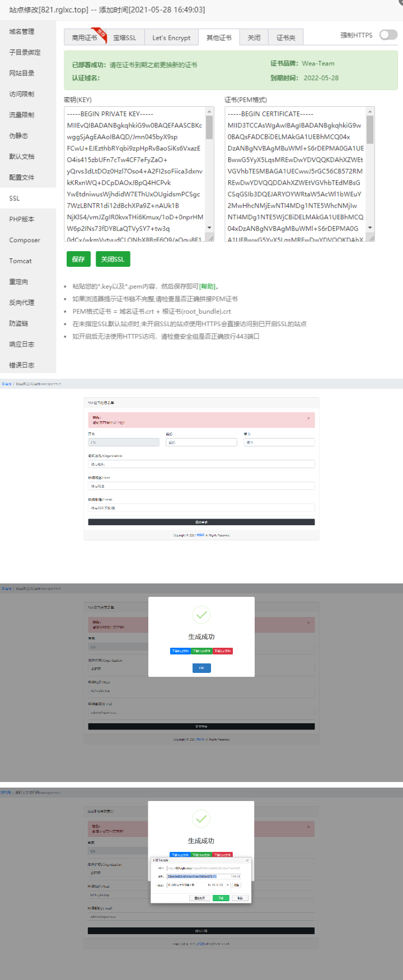The width and height of the screenshot is (403, 980).
Task: Expand the save-path dropdown in download dialog
Action: (x=228, y=885)
